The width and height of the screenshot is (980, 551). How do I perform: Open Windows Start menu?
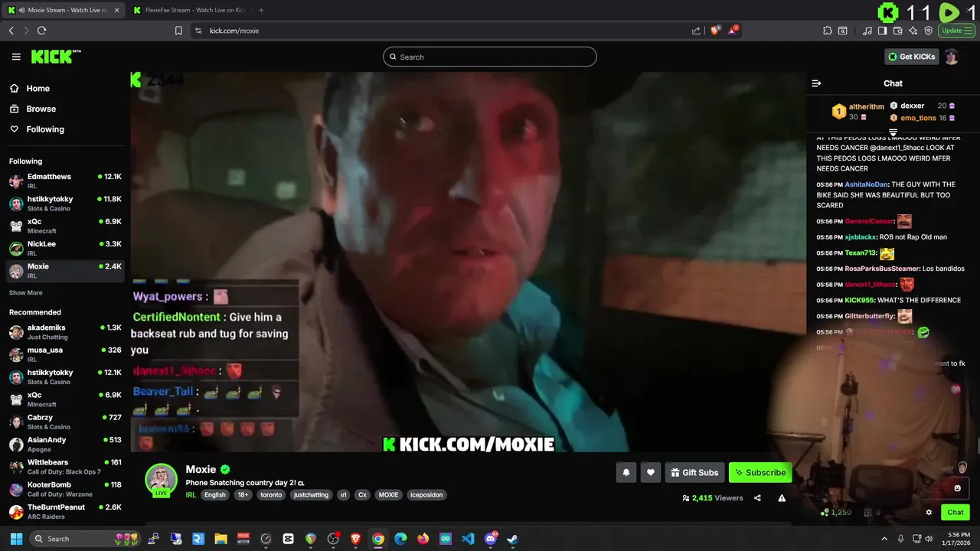[x=16, y=539]
